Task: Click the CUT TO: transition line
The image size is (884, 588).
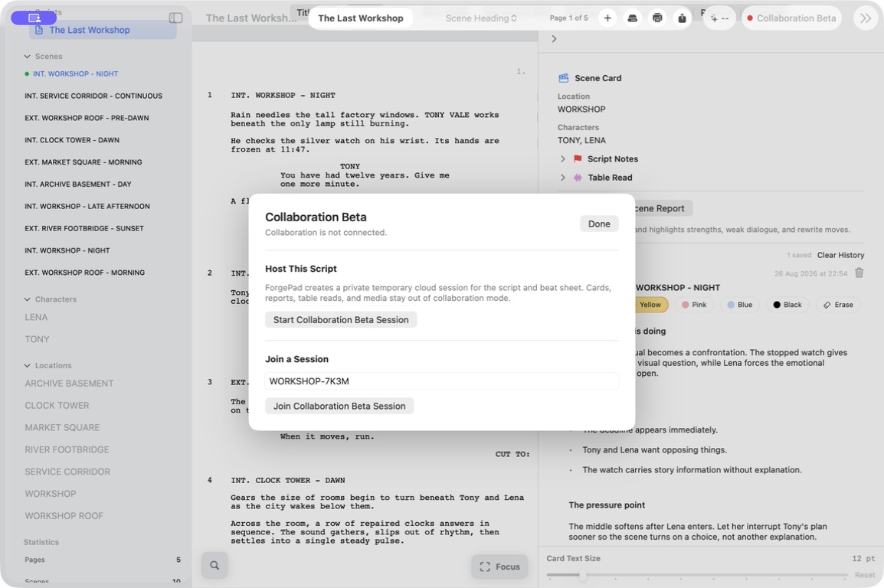Action: point(512,454)
